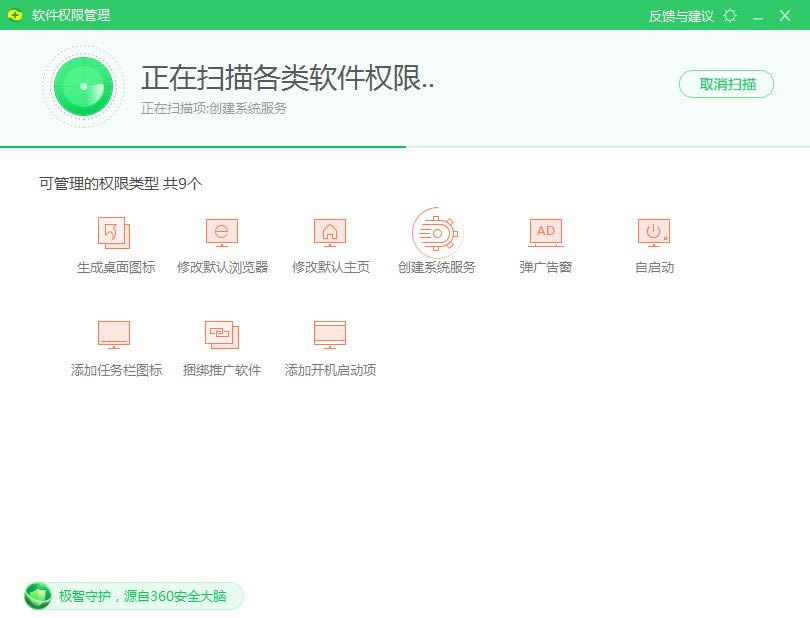Click the 生成桌面图标 label
Image resolution: width=810 pixels, height=618 pixels.
[x=116, y=267]
